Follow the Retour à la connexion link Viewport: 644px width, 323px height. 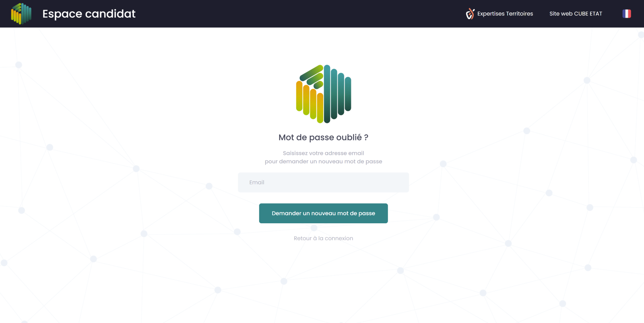pyautogui.click(x=323, y=238)
